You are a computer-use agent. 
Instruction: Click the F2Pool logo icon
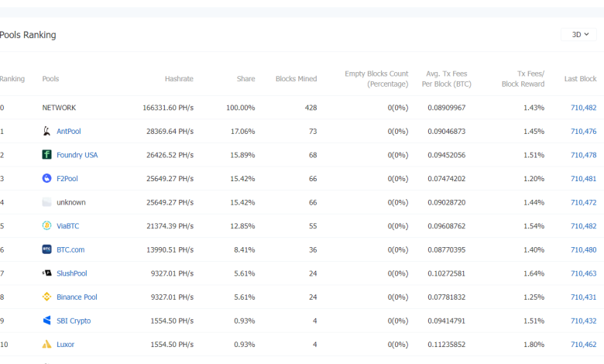click(x=47, y=179)
